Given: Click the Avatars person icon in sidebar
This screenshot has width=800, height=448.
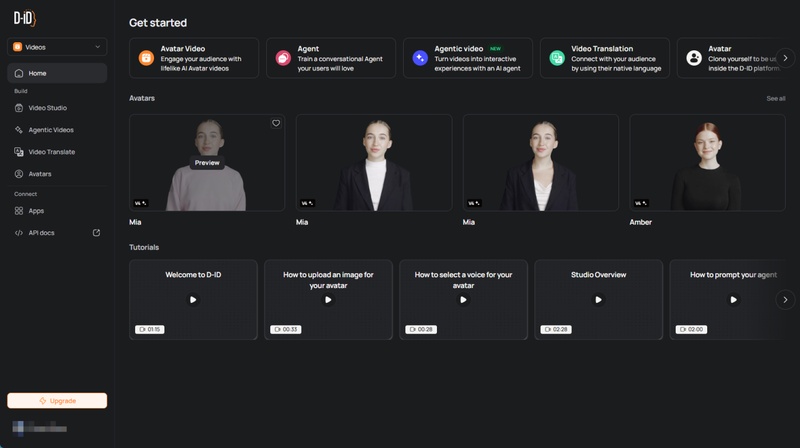Looking at the screenshot, I should coord(19,174).
